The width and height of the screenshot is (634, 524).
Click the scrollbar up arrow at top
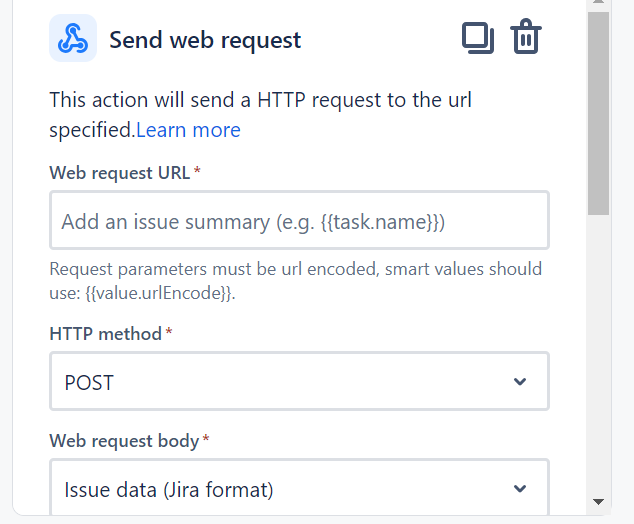pyautogui.click(x=598, y=2)
